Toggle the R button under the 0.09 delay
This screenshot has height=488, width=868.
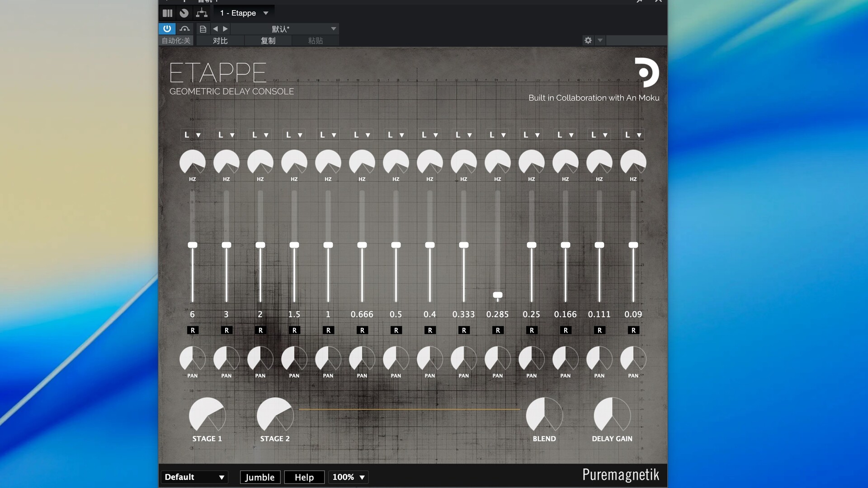click(x=633, y=330)
